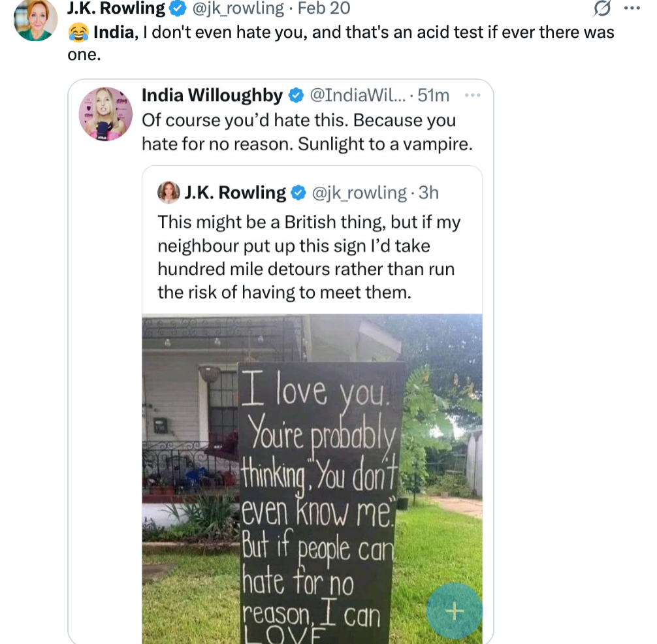This screenshot has width=657, height=644.
Task: Click the verified badge beside top J.K. Rowling name
Action: (x=177, y=8)
